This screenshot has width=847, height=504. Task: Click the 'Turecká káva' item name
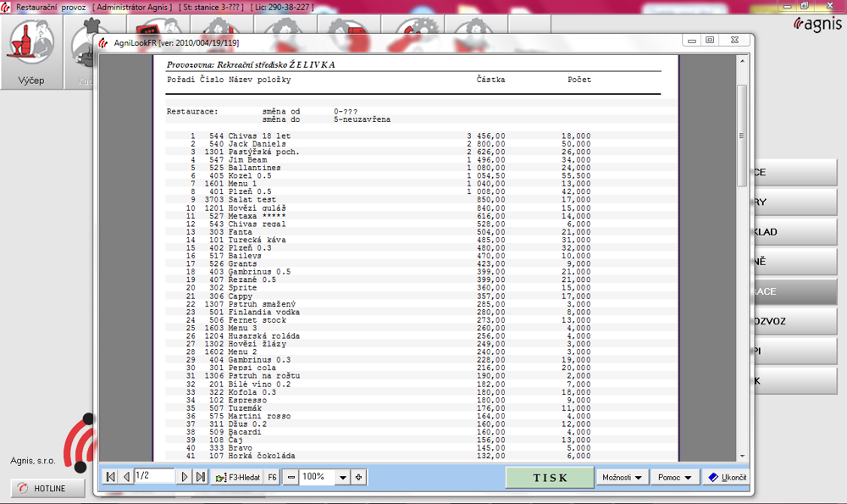point(257,240)
